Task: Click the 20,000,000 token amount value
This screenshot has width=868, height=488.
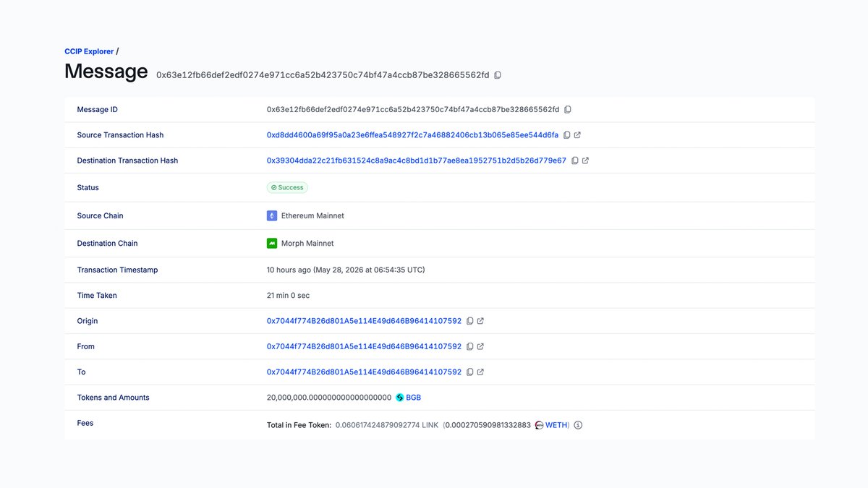Action: (x=329, y=398)
